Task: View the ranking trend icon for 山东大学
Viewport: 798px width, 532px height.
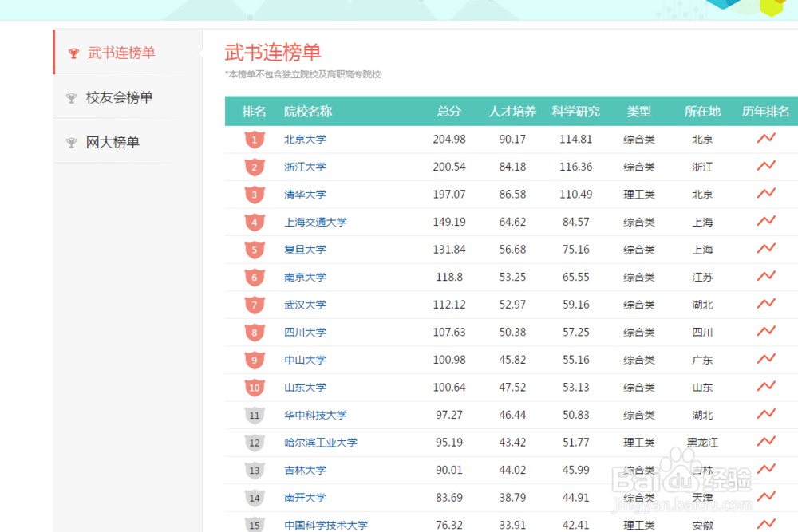Action: pos(766,385)
